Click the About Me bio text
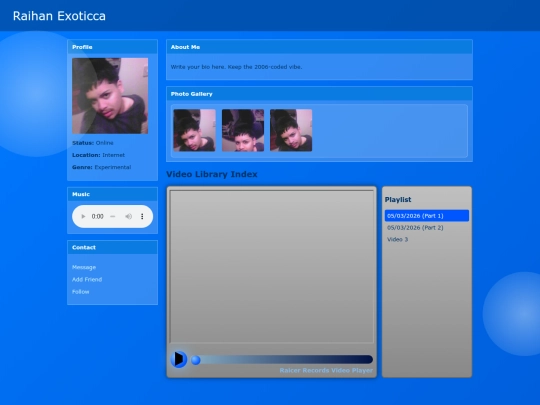The image size is (540, 405). coord(236,67)
